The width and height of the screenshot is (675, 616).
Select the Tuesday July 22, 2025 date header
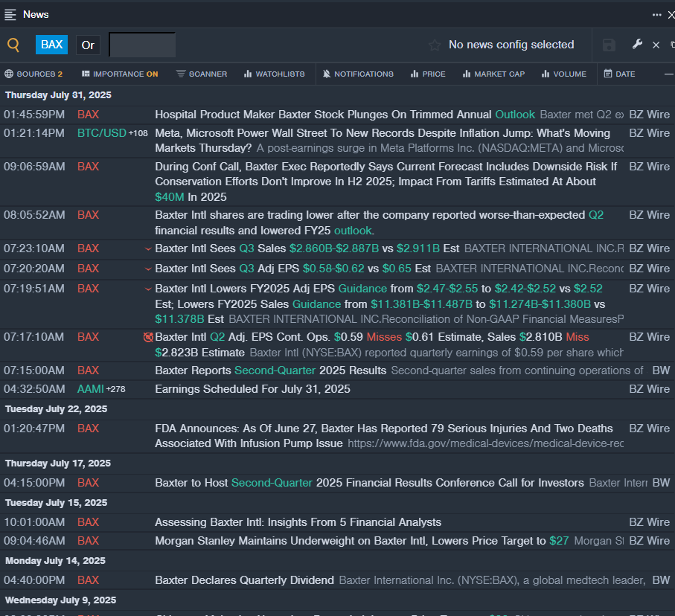[56, 409]
